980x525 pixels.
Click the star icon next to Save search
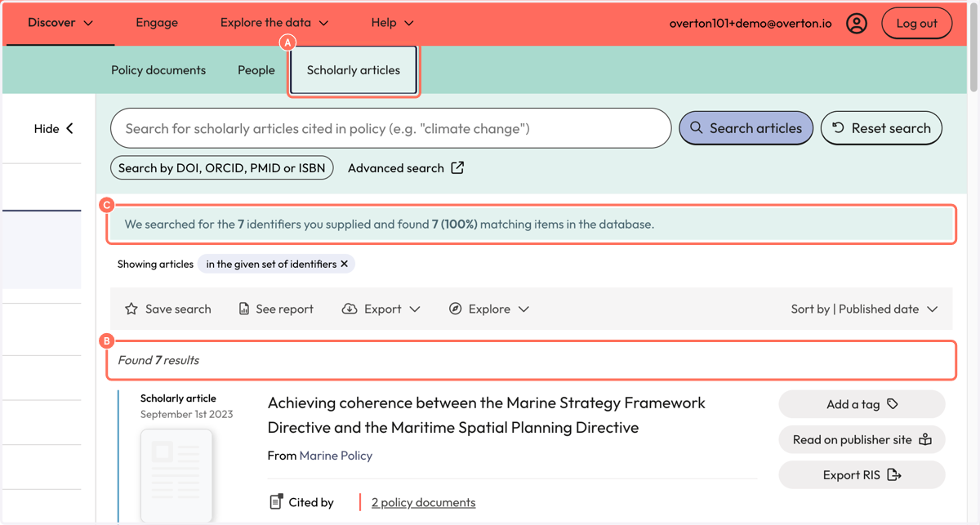click(131, 309)
